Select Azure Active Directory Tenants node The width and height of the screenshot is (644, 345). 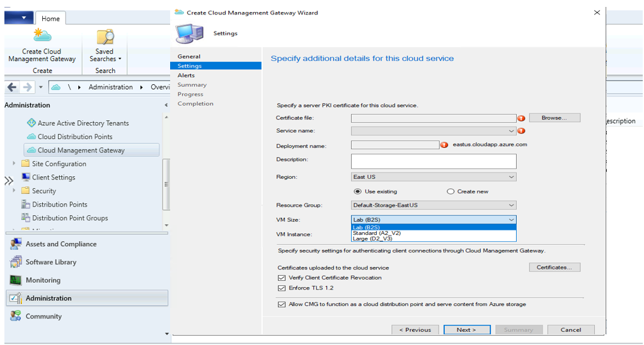coord(78,123)
